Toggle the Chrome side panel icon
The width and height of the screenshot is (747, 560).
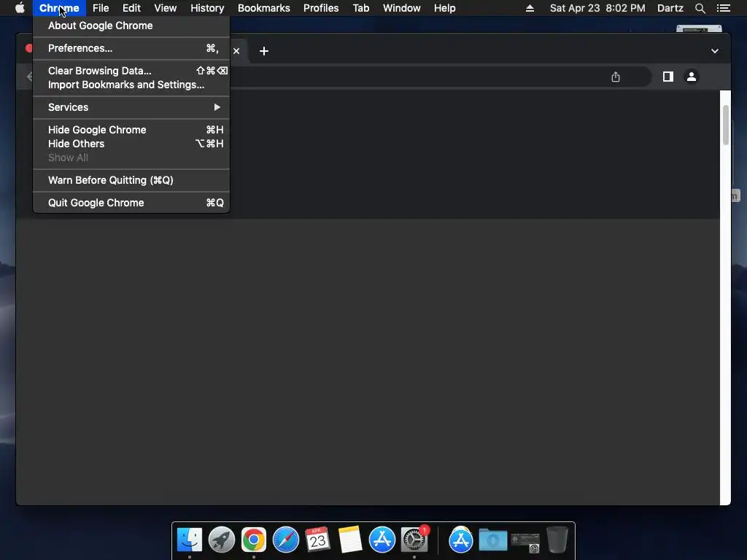668,77
